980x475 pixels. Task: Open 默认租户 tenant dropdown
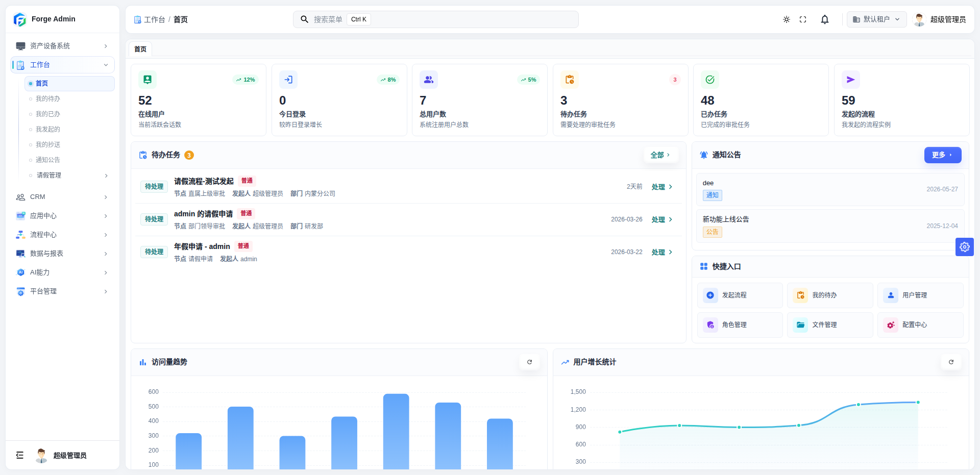[876, 19]
